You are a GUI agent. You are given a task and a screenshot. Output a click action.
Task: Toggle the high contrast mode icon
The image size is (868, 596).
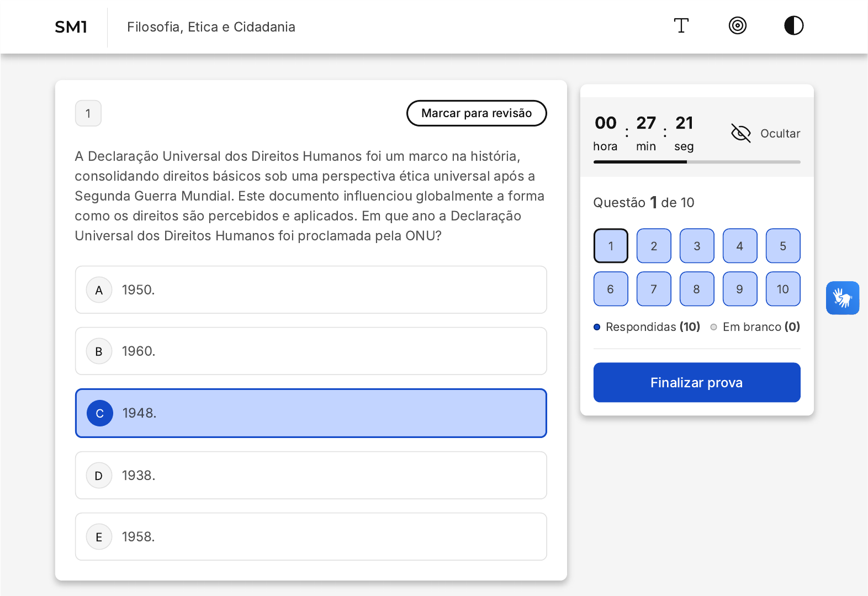(793, 26)
